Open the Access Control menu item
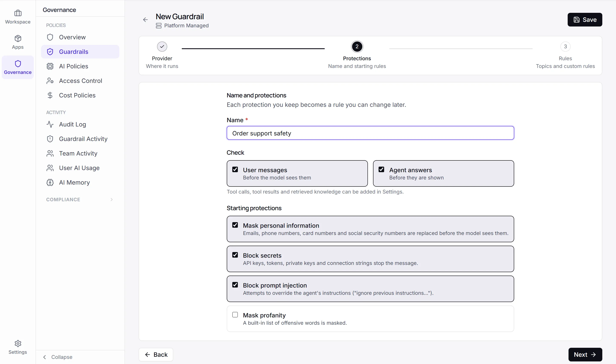 coord(80,81)
